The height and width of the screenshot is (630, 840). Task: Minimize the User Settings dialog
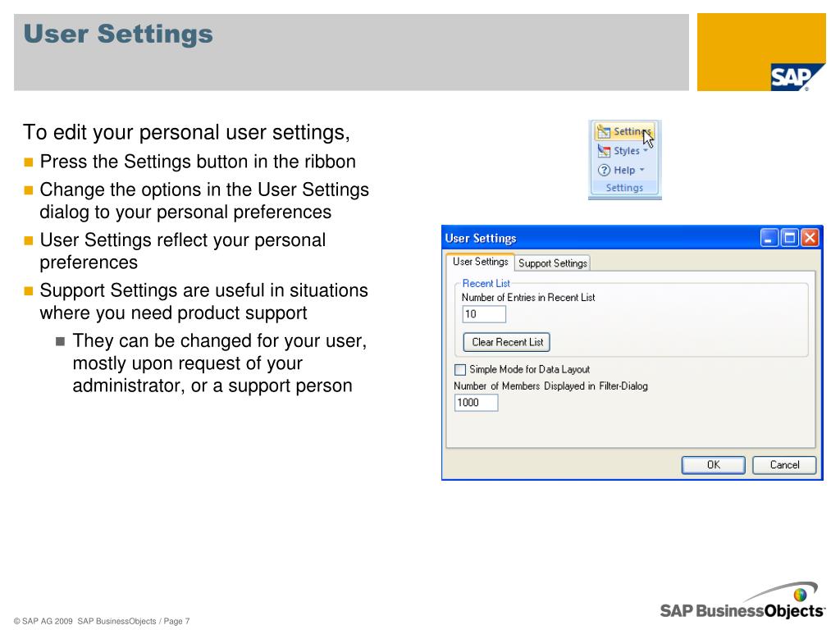(769, 238)
